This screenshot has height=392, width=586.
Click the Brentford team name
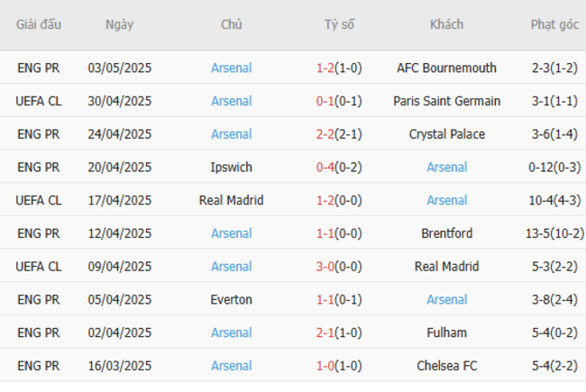pyautogui.click(x=447, y=233)
